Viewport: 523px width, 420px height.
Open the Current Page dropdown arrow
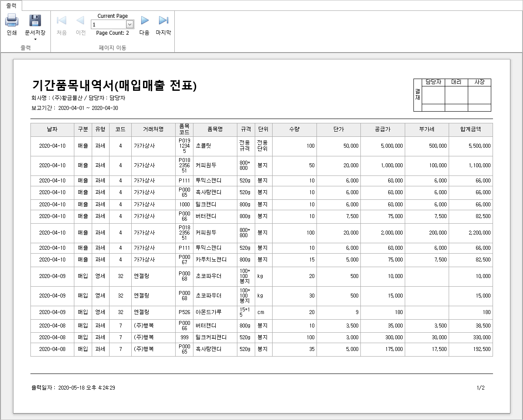[130, 25]
